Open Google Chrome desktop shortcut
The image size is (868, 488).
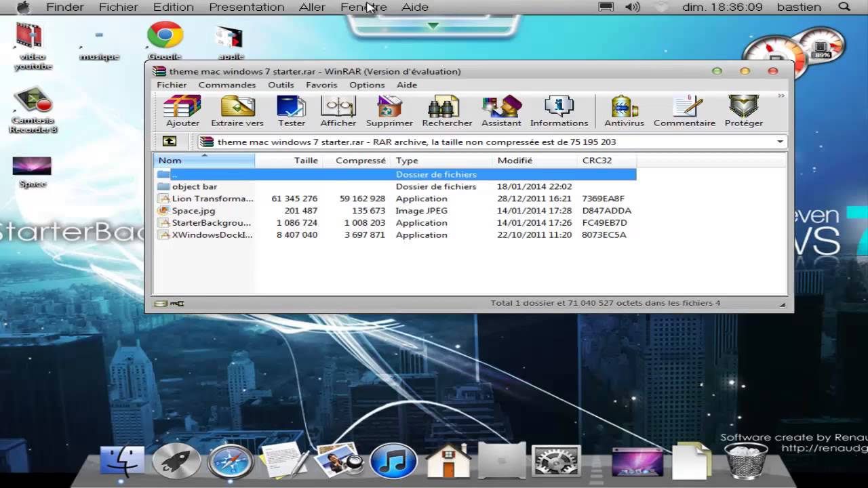click(165, 41)
